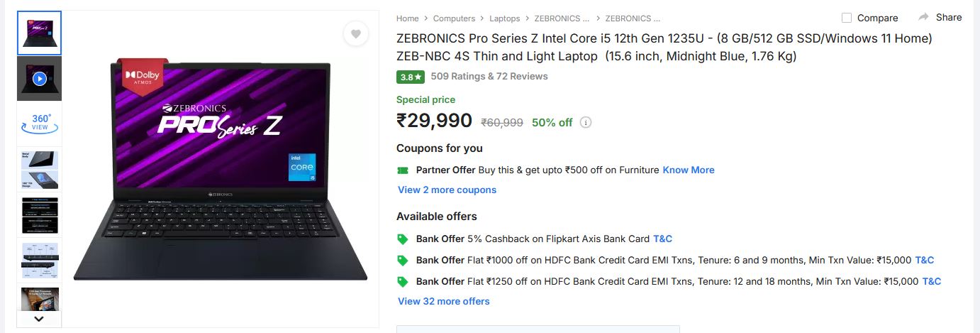This screenshot has width=980, height=333.
Task: Open Laptops breadcrumb category
Action: 504,18
